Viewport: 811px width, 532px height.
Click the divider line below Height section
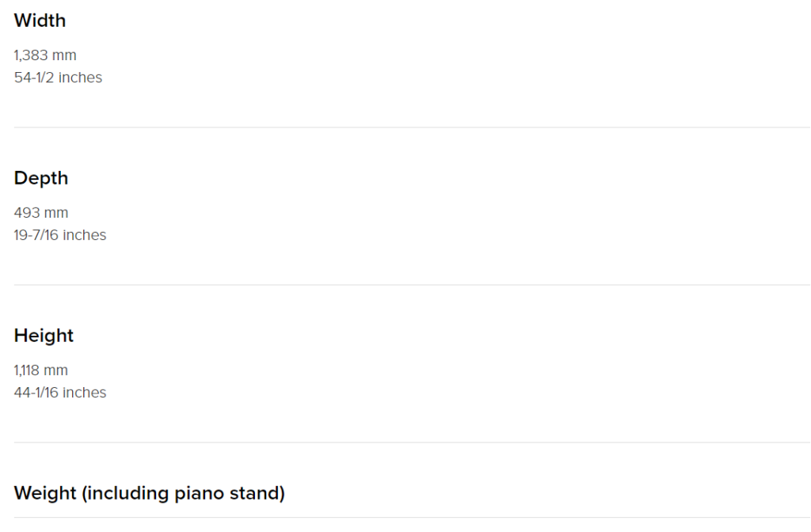pyautogui.click(x=412, y=442)
